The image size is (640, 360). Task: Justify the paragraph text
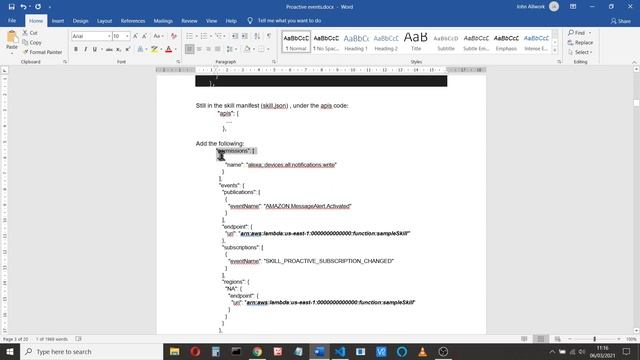[x=218, y=49]
